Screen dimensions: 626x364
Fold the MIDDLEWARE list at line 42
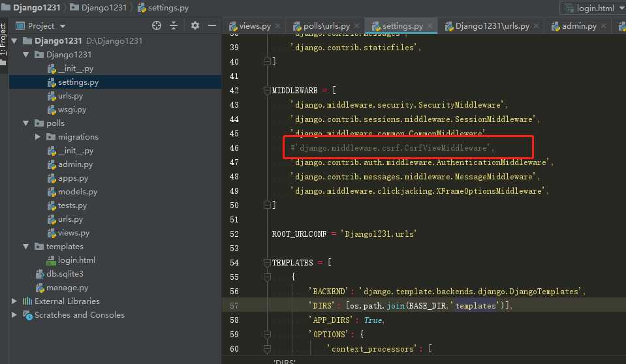tap(266, 90)
